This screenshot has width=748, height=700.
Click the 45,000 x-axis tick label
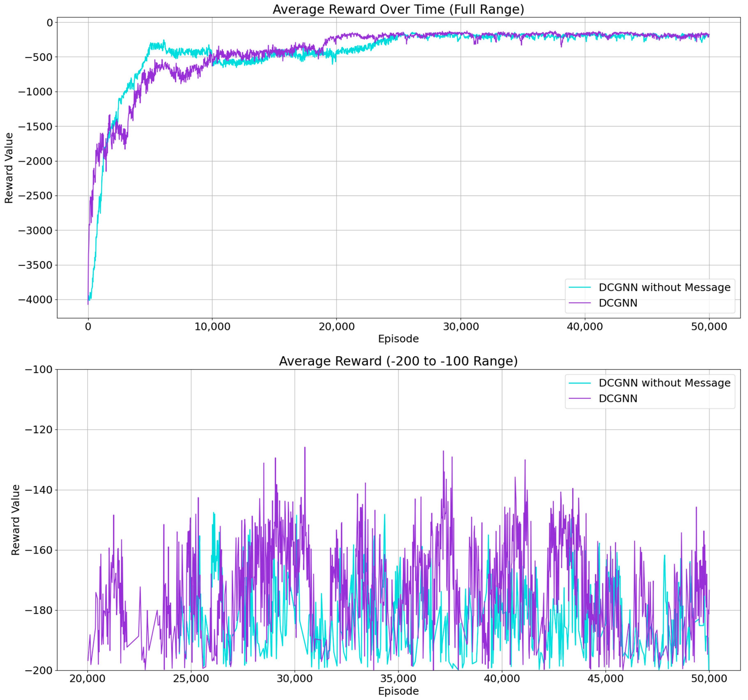[605, 679]
